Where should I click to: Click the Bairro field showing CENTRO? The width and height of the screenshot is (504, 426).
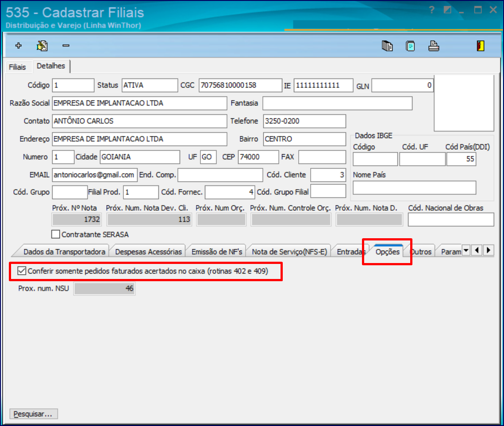coord(304,139)
